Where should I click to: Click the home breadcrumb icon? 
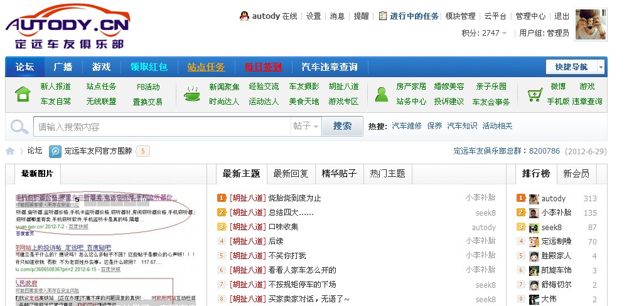[10, 151]
